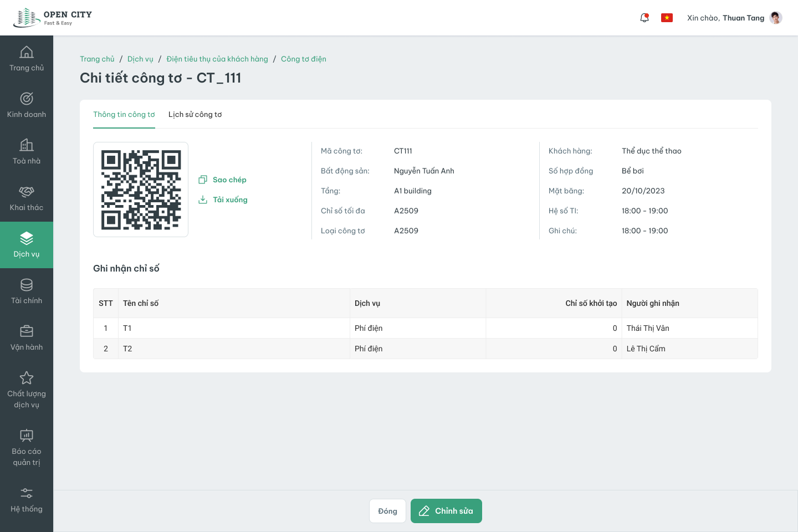Change language via Vietnam flag icon

pos(667,18)
